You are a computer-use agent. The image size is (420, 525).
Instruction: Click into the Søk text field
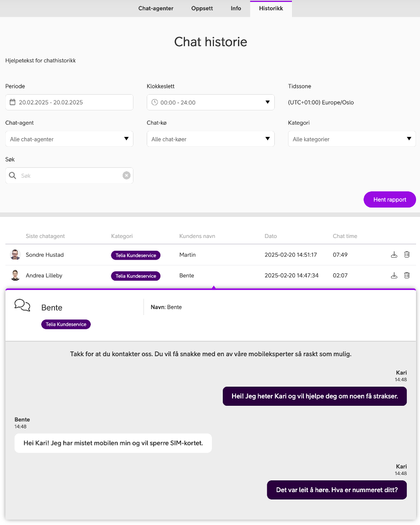tap(69, 176)
